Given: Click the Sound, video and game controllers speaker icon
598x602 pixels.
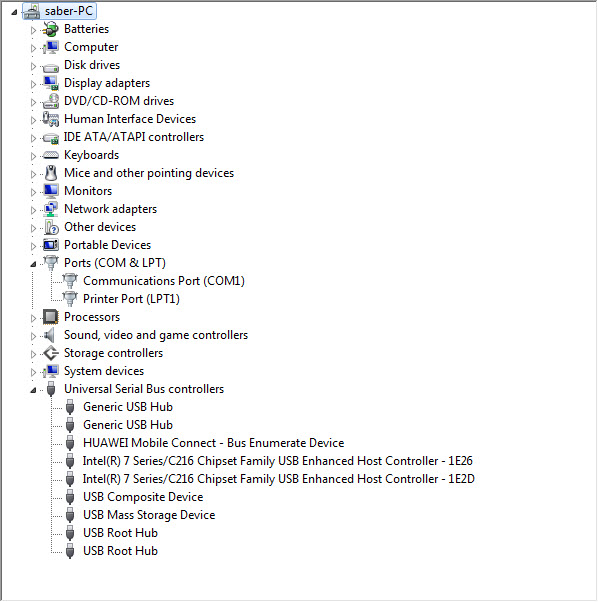Looking at the screenshot, I should tap(50, 335).
